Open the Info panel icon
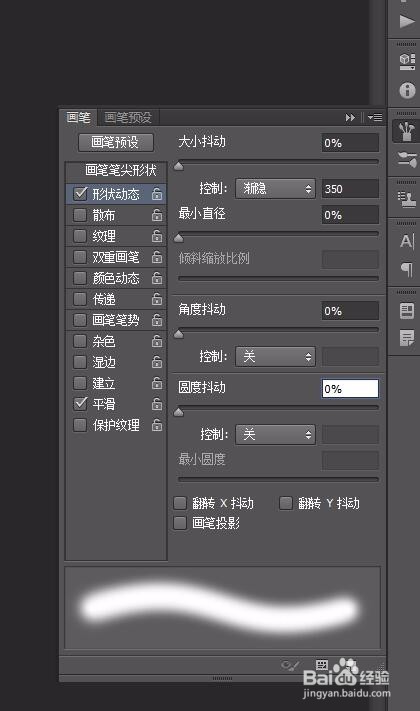Screen dimensions: 420x711 tap(407, 90)
